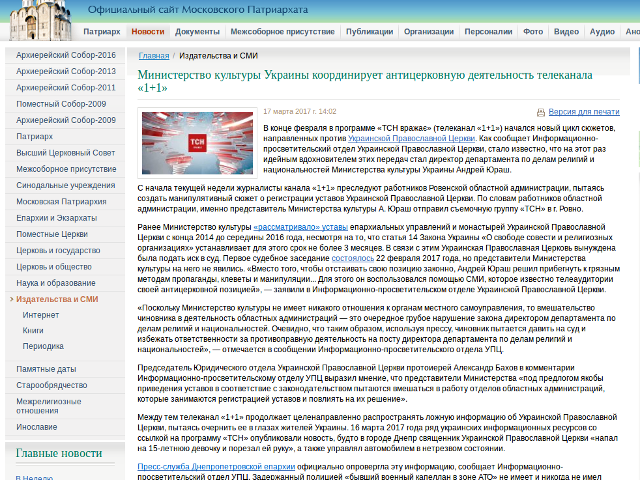The image size is (640, 480).
Task: Open the Новости menu tab
Action: pyautogui.click(x=148, y=31)
